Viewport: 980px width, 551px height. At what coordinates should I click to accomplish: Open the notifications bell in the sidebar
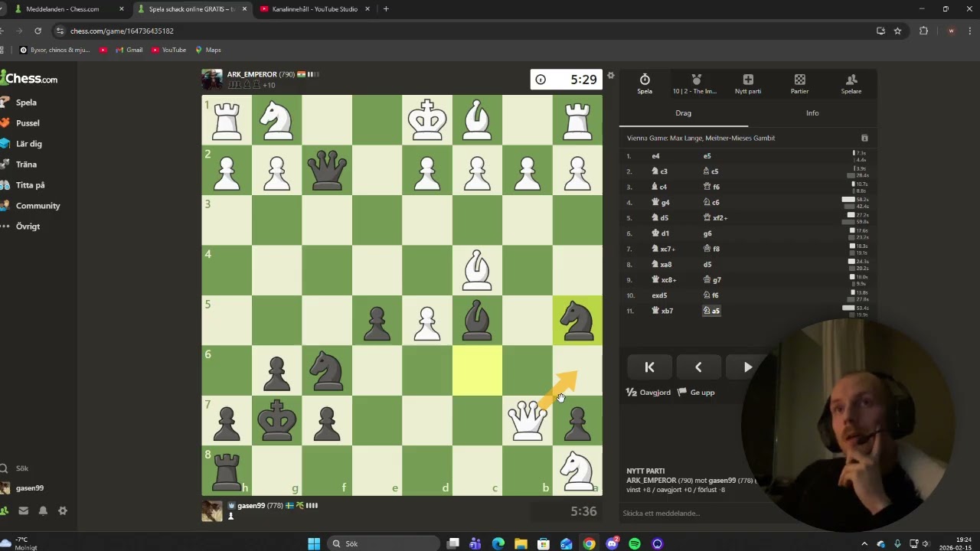point(43,510)
